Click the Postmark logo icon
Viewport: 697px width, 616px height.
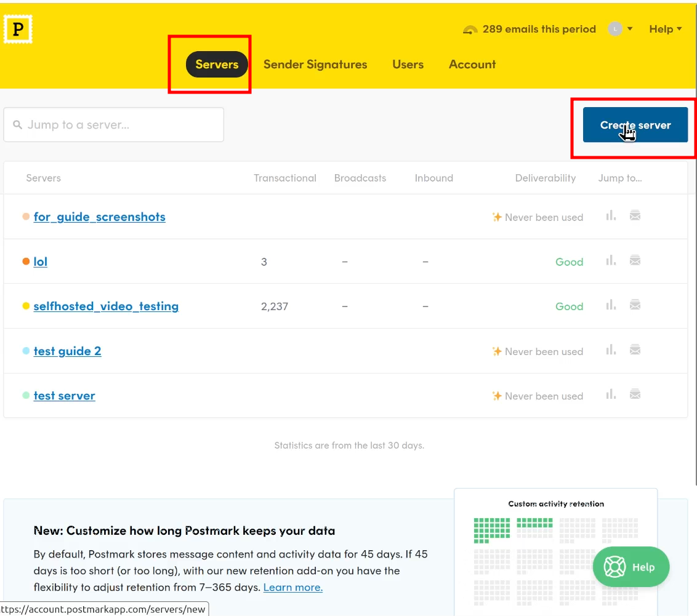click(x=18, y=30)
